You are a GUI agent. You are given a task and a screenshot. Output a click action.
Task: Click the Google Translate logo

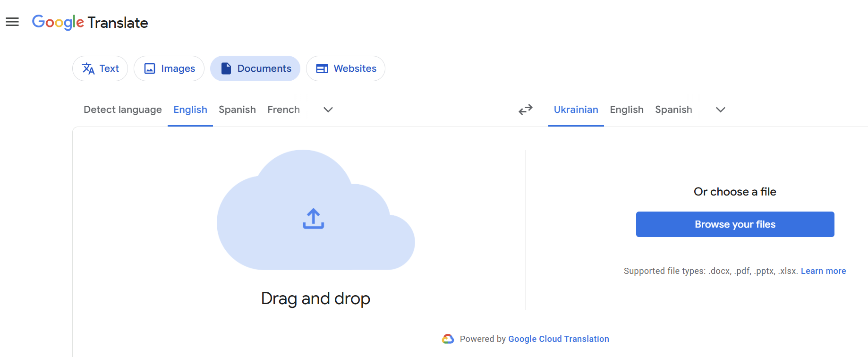coord(90,22)
